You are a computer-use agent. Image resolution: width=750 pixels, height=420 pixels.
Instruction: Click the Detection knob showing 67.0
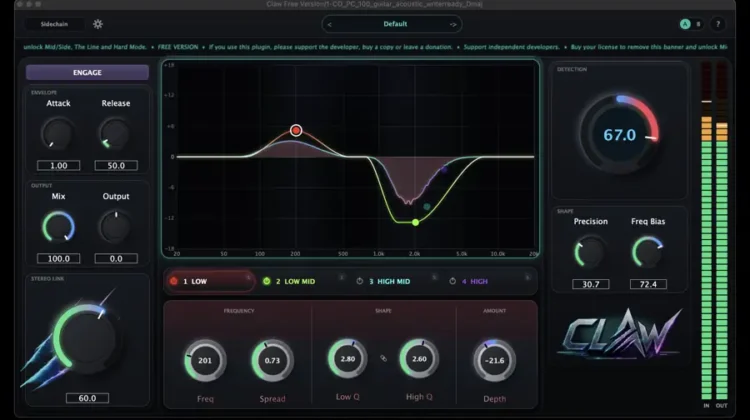(619, 134)
